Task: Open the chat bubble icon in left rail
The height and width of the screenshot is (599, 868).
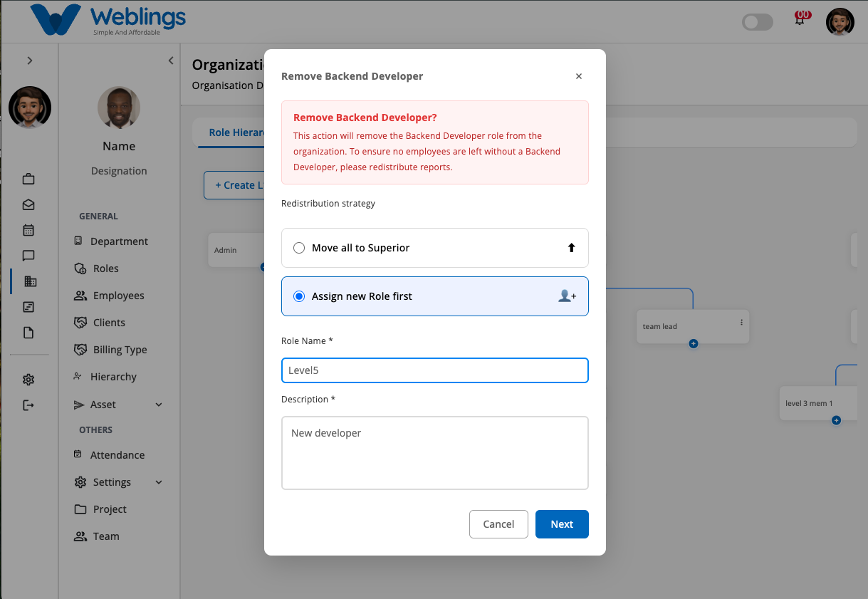Action: pyautogui.click(x=28, y=256)
